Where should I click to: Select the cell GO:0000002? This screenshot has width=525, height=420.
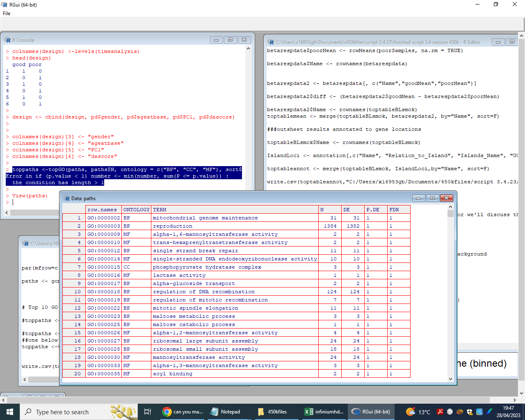coord(104,218)
